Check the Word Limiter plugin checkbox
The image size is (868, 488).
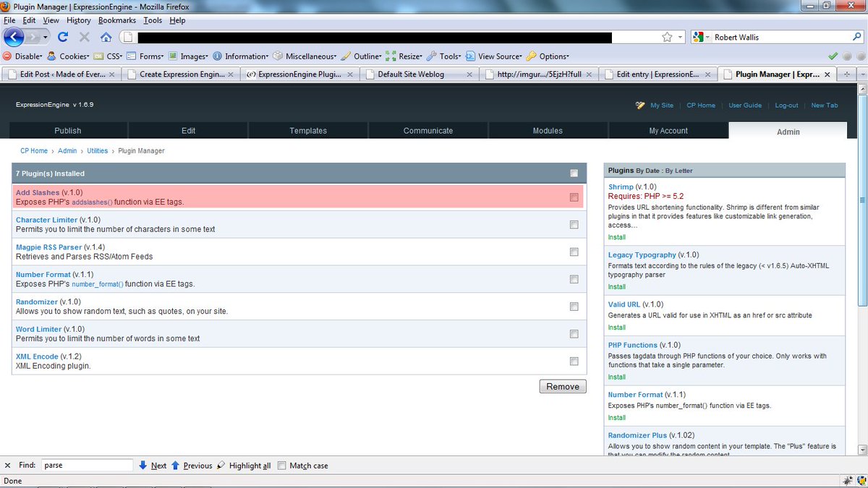click(574, 334)
